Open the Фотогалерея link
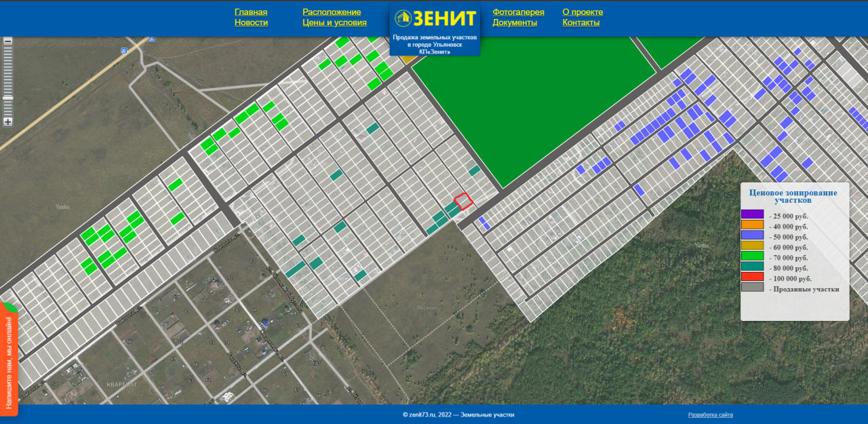868x424 pixels. (x=518, y=12)
